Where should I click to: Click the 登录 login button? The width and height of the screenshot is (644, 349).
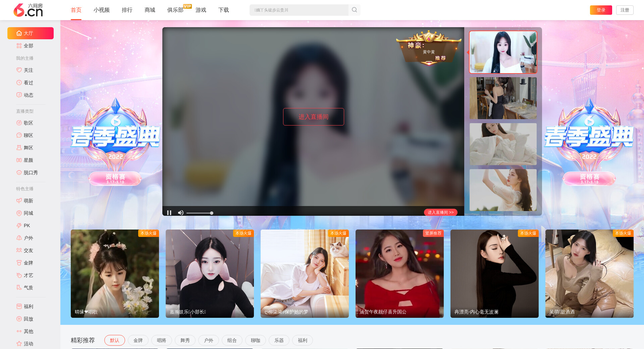point(601,10)
